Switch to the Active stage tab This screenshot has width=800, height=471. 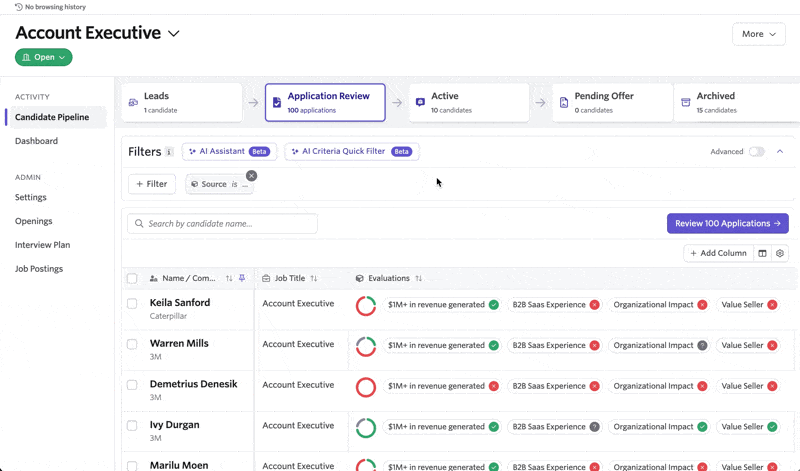point(468,102)
